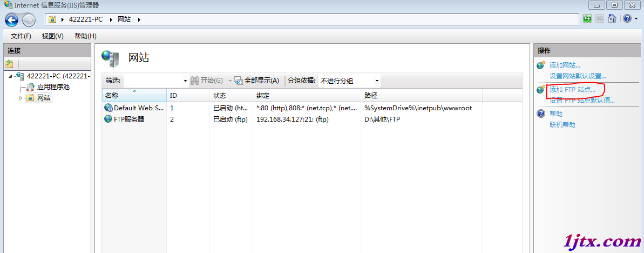Image resolution: width=644 pixels, height=253 pixels.
Task: Go to the Home page icon
Action: [612, 19]
